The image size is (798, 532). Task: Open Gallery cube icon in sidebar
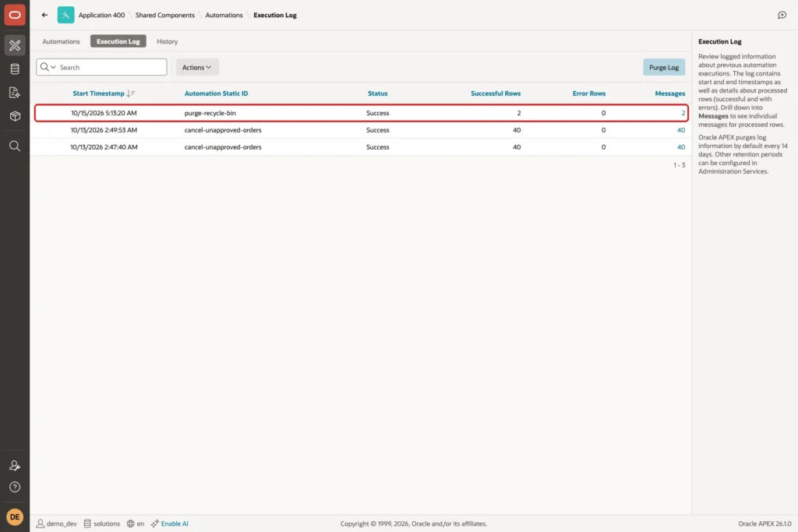(x=15, y=116)
